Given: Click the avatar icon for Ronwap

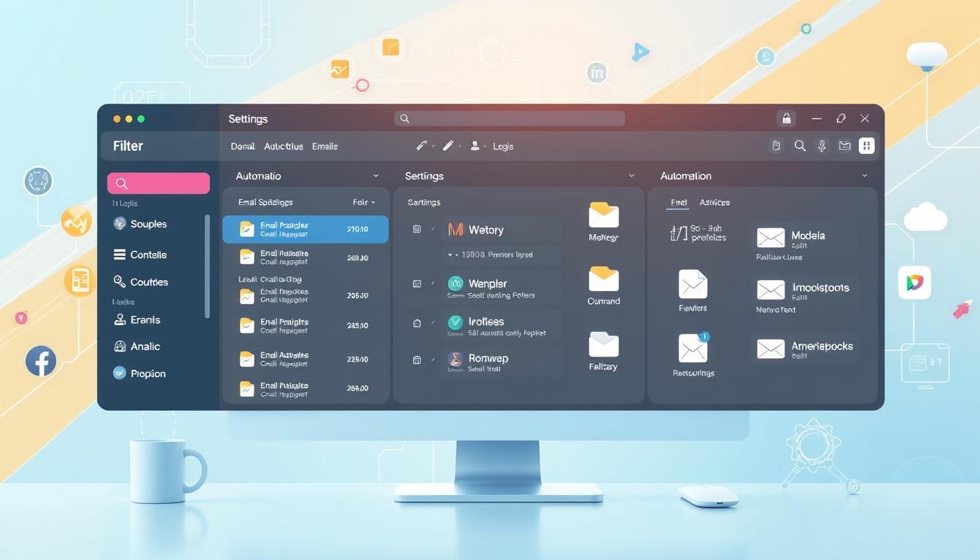Looking at the screenshot, I should coord(456,359).
